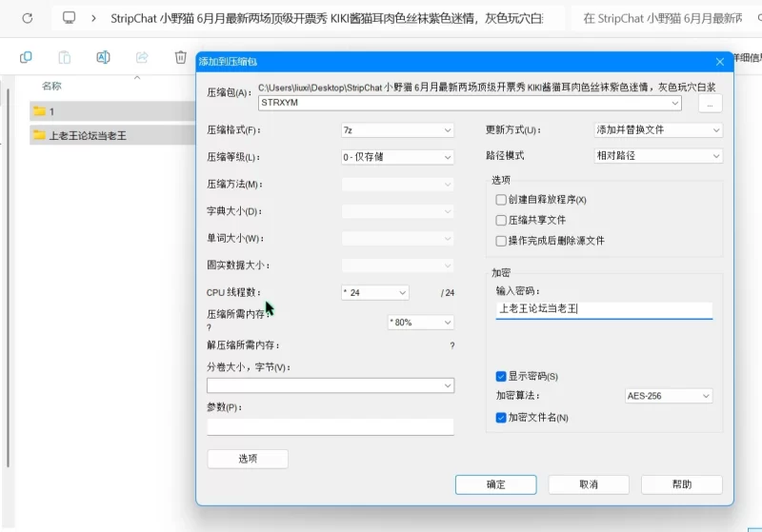Click the 帮助 button
This screenshot has width=762, height=532.
tap(681, 484)
